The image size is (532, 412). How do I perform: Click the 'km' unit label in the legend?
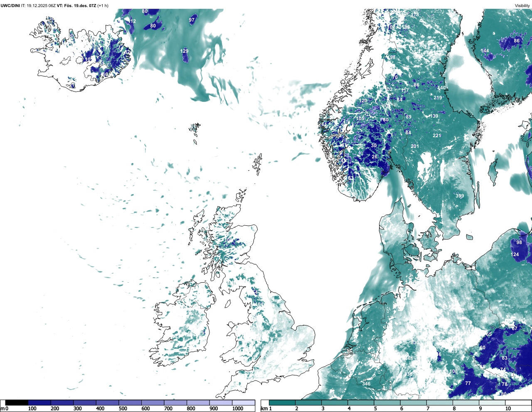[x=264, y=409]
